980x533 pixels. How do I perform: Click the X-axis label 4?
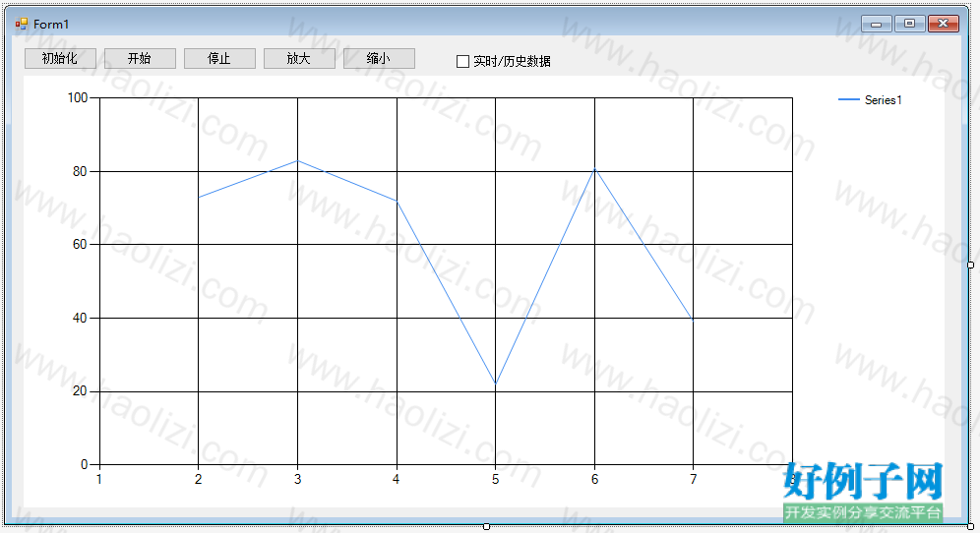[397, 479]
